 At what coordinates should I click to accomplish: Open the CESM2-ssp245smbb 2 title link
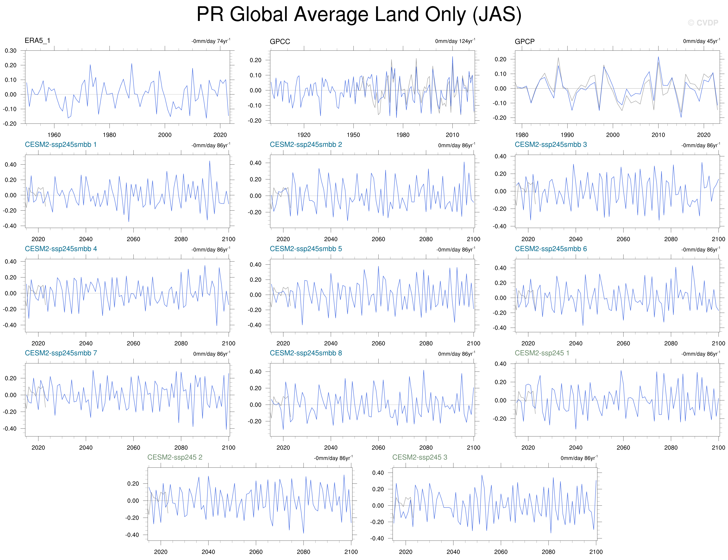click(306, 145)
